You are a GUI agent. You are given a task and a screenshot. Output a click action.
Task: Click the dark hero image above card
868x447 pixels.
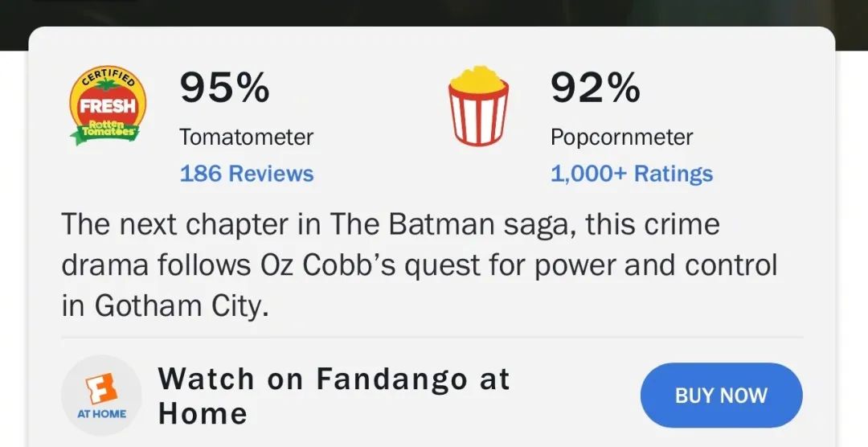434,14
